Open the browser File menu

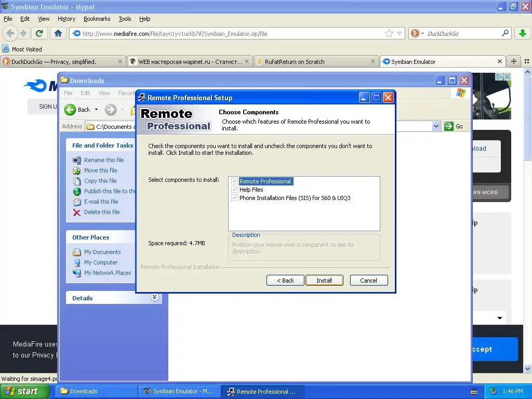(x=8, y=19)
